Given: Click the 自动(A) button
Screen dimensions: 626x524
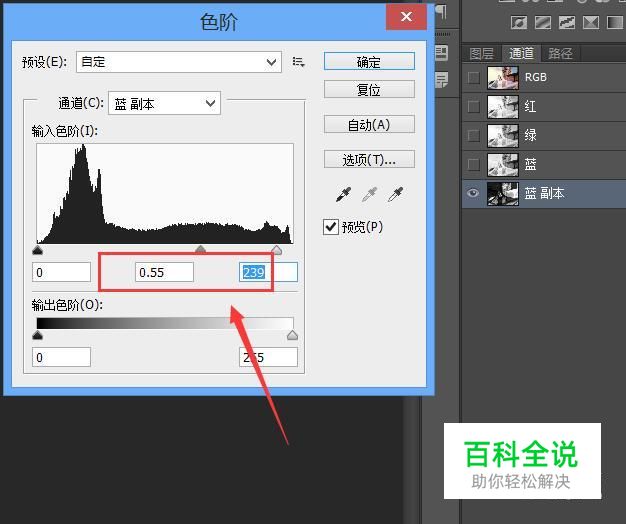Looking at the screenshot, I should pyautogui.click(x=369, y=125).
